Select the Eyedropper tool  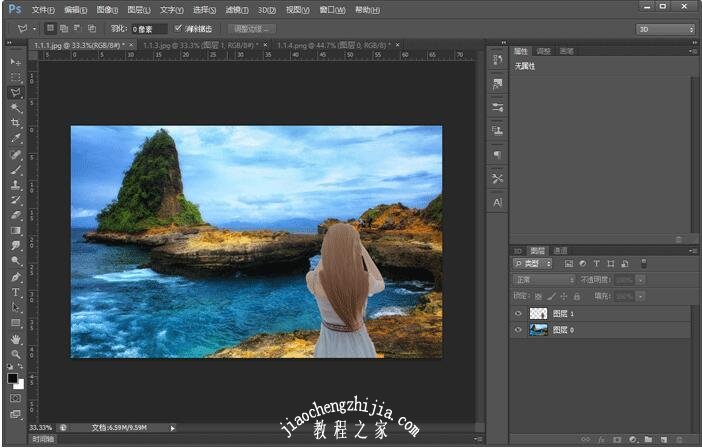click(x=16, y=138)
